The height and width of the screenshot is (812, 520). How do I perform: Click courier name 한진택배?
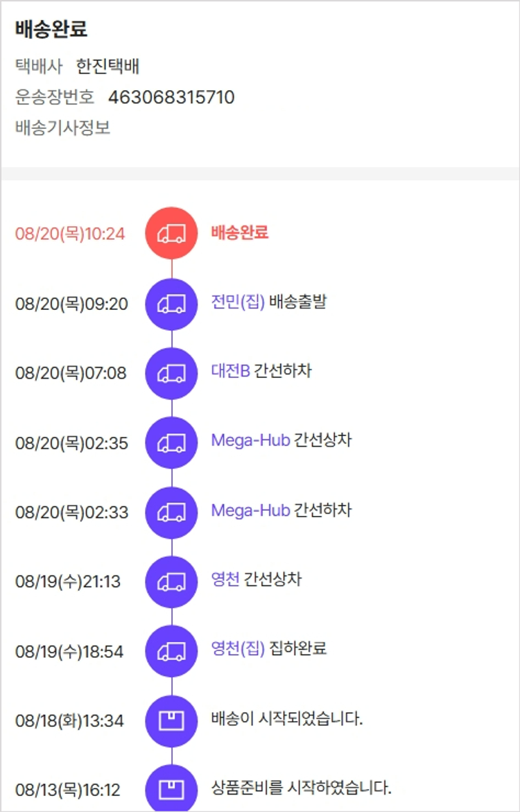coord(107,67)
